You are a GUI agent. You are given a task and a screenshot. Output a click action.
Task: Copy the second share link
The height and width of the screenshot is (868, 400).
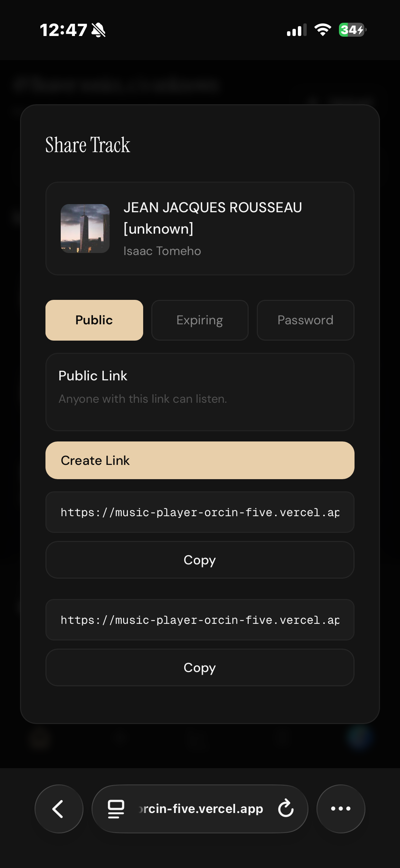(200, 667)
